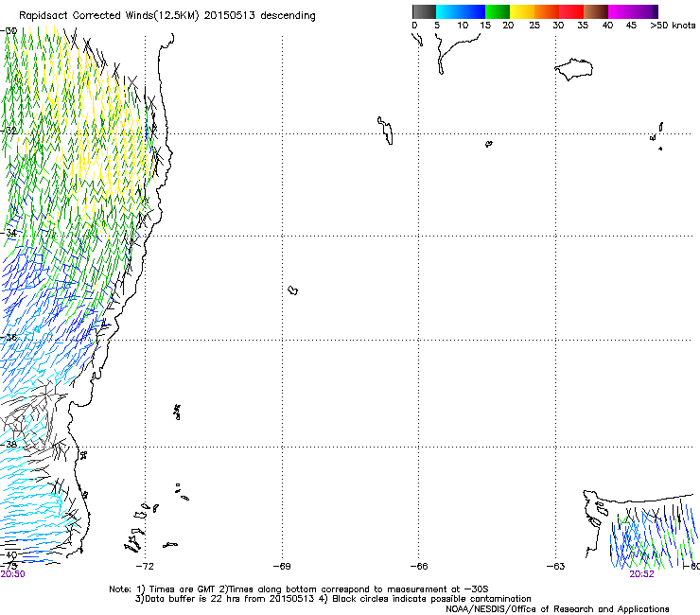Click the '>50 knots' legend label
Viewport: 700px width, 615px height.
673,26
